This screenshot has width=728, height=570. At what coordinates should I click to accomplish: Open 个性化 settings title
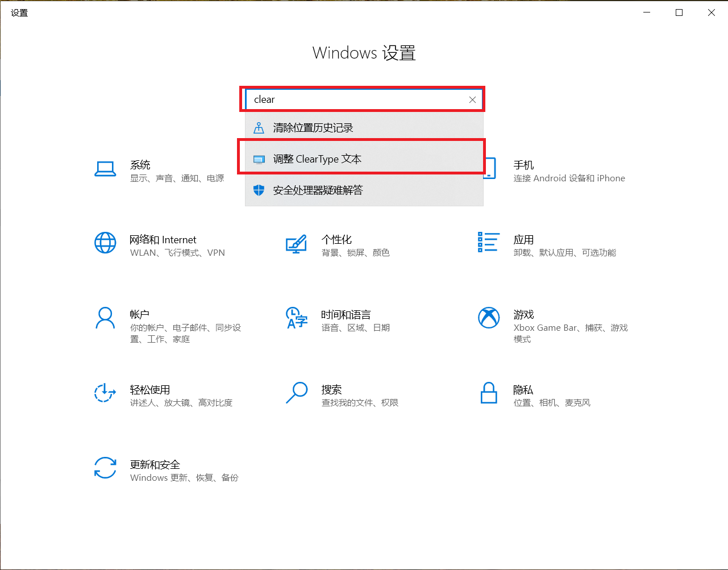click(336, 240)
